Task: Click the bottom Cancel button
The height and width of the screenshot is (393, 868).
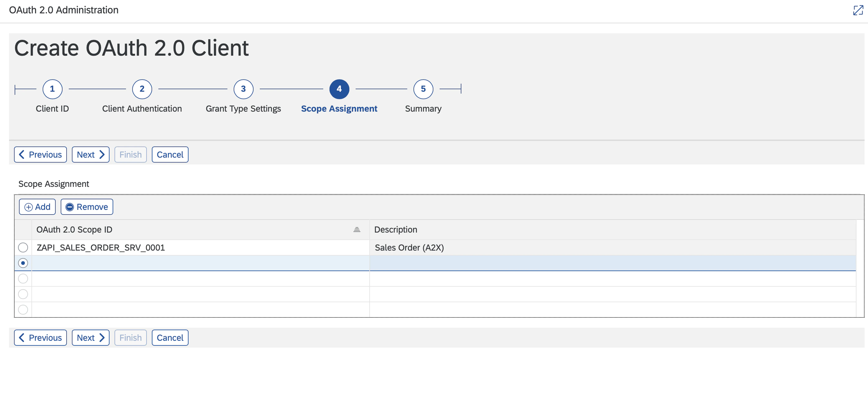Action: pyautogui.click(x=170, y=338)
